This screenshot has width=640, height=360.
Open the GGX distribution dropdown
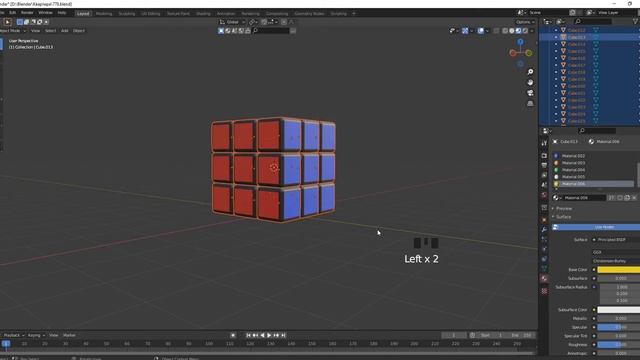616,252
